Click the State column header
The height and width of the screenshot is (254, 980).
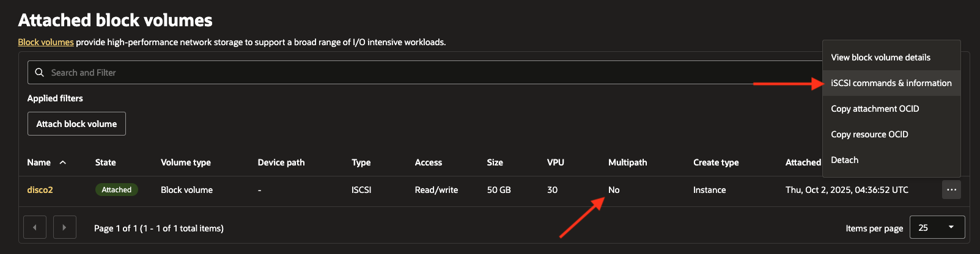(105, 162)
